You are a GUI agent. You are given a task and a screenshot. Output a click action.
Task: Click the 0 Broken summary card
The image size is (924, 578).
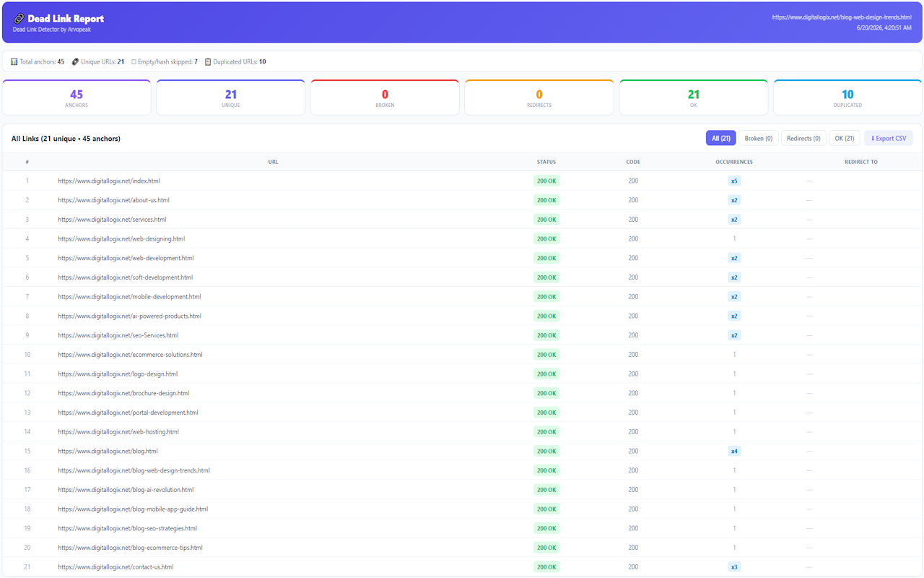pyautogui.click(x=385, y=98)
